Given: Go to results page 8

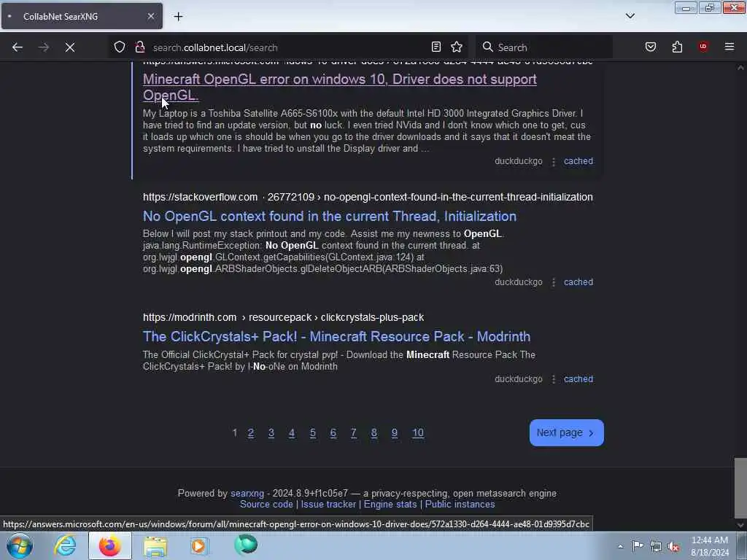Looking at the screenshot, I should pyautogui.click(x=374, y=433).
